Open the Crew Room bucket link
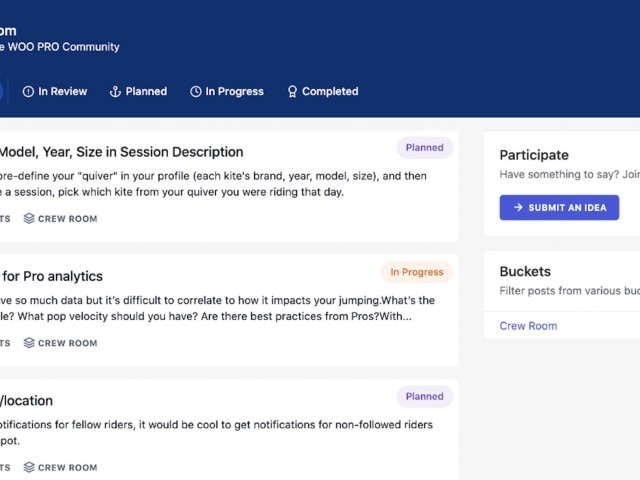Screen dimensions: 640x480 (528, 326)
